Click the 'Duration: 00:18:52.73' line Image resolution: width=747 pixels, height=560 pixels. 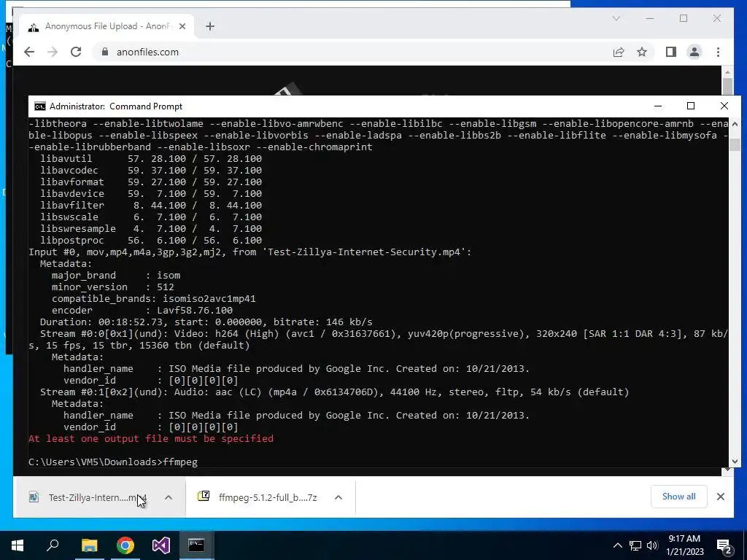point(206,322)
